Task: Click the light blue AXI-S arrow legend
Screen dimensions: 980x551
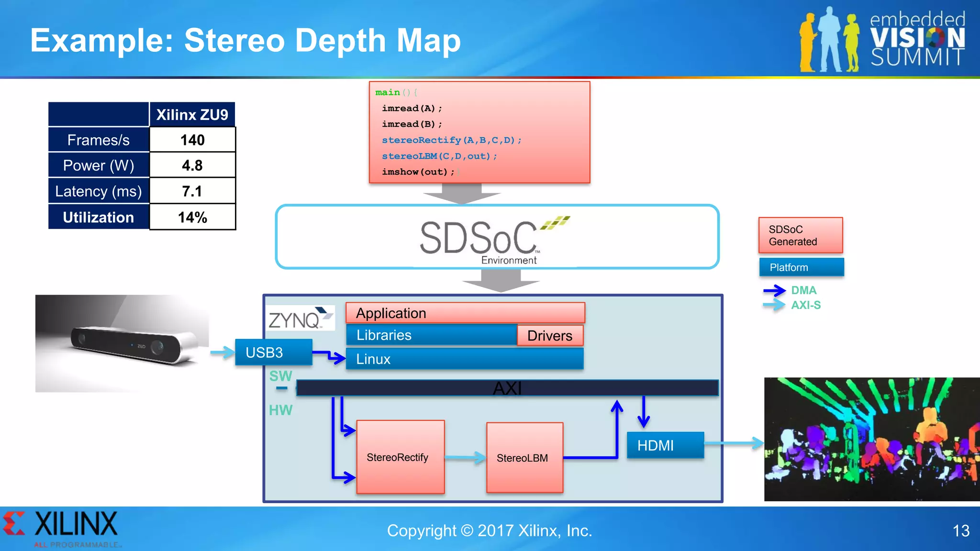Action: point(774,305)
